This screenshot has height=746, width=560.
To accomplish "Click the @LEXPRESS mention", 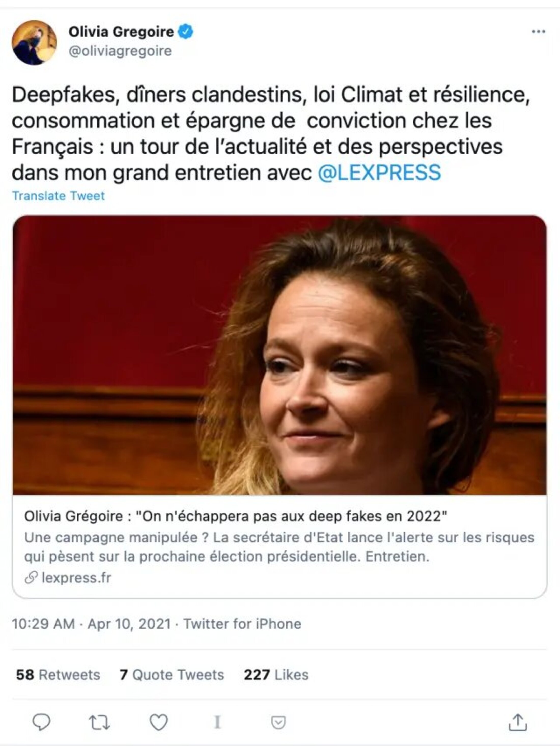I will 379,173.
